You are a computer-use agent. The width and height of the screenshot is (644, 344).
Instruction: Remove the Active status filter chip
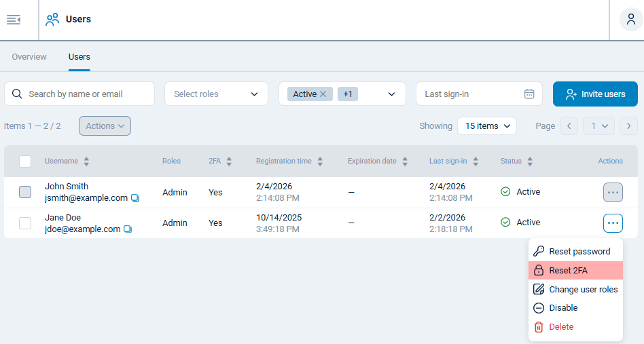[x=323, y=94]
